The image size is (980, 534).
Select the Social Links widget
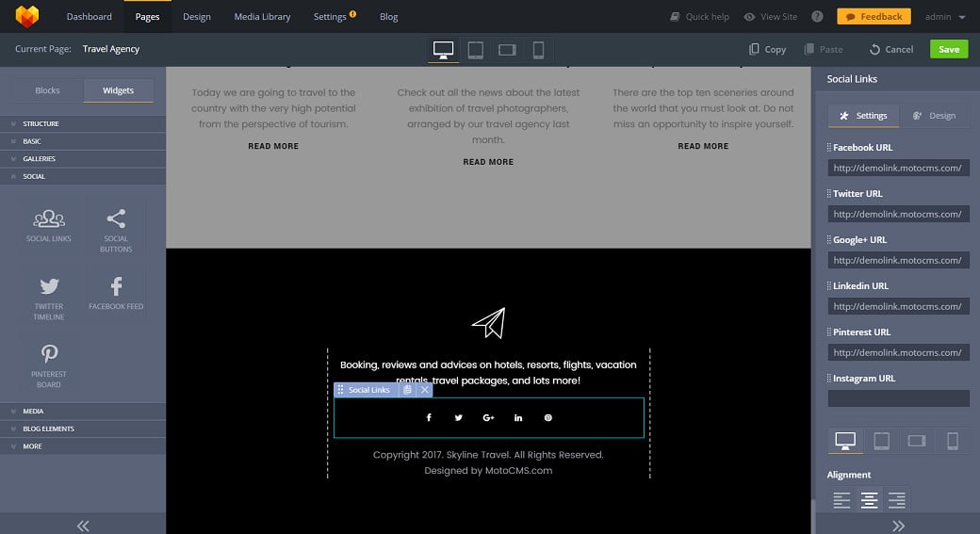[49, 225]
